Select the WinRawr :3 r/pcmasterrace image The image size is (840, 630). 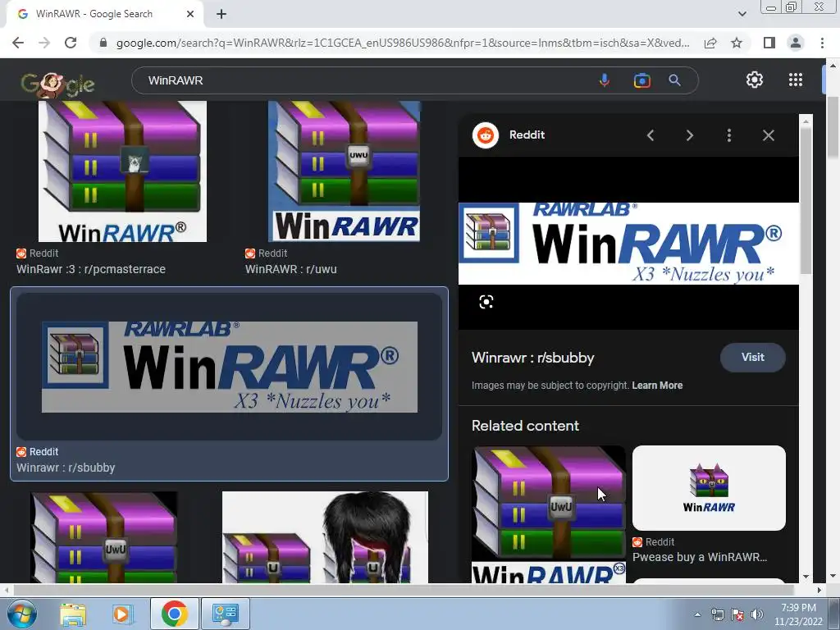tap(122, 171)
